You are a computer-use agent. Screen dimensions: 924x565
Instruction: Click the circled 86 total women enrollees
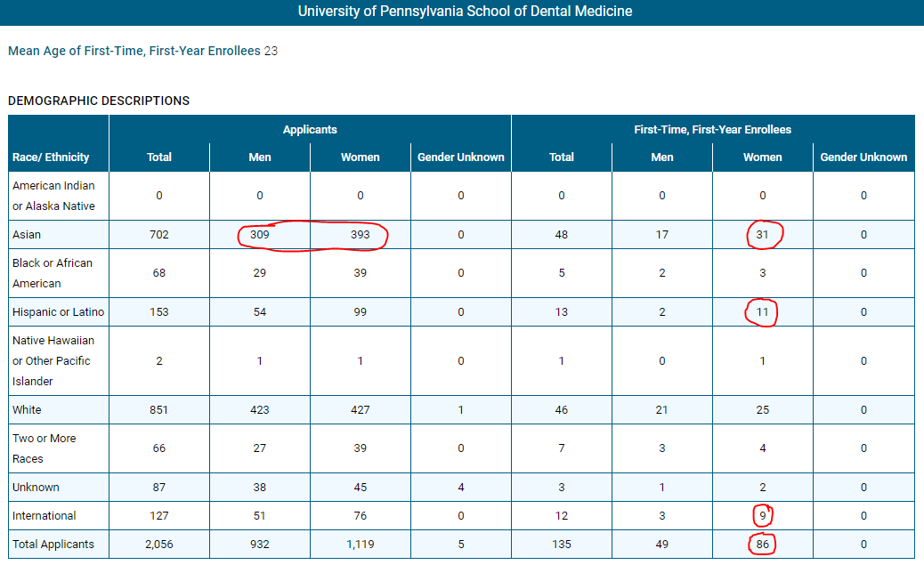763,544
